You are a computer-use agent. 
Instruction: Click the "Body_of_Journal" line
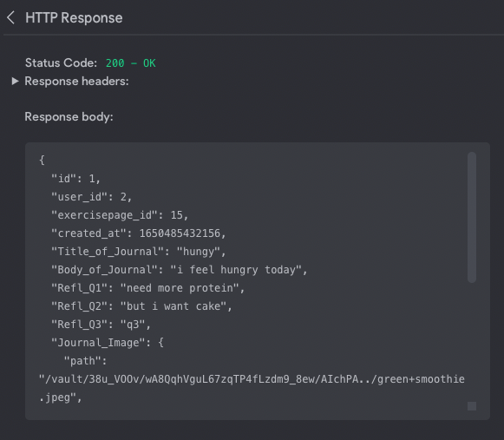coord(180,270)
